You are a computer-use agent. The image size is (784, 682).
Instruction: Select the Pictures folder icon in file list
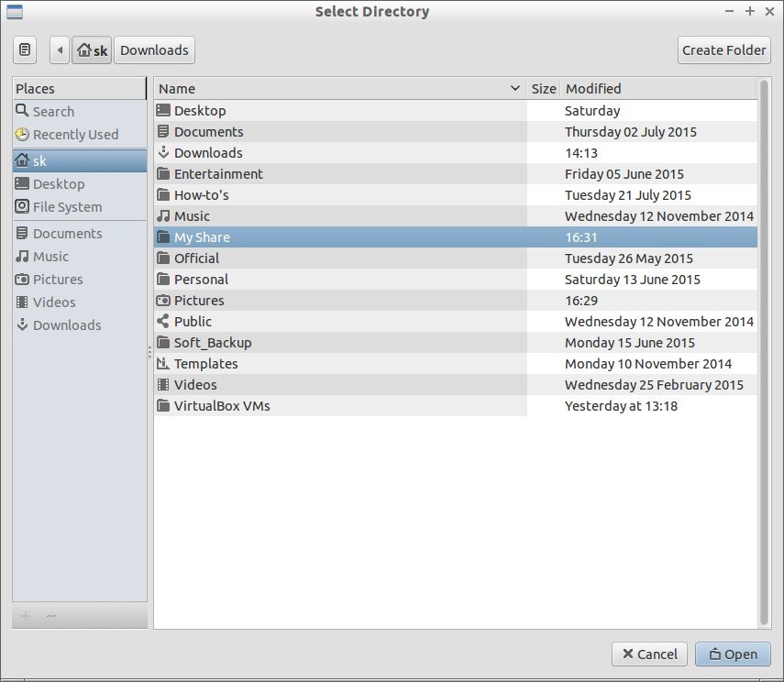pos(163,300)
